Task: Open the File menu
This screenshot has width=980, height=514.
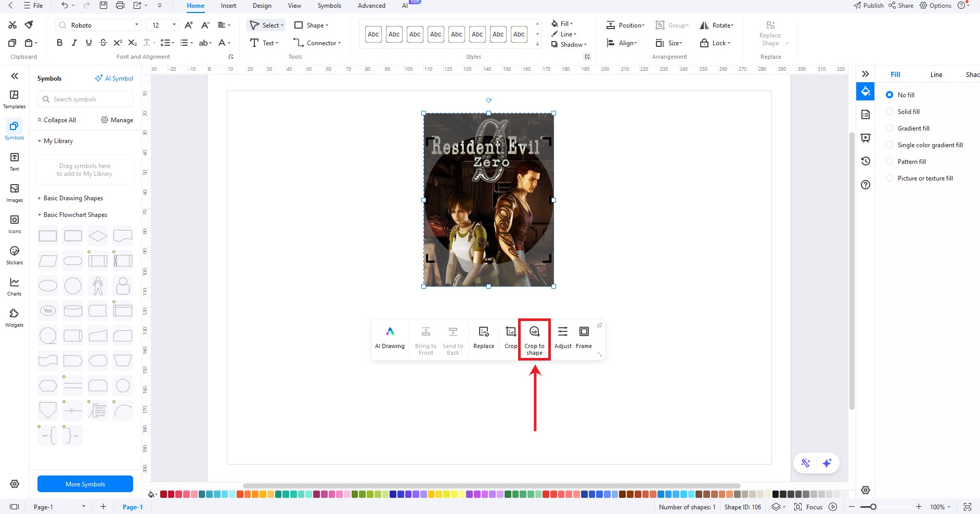Action: coord(33,5)
